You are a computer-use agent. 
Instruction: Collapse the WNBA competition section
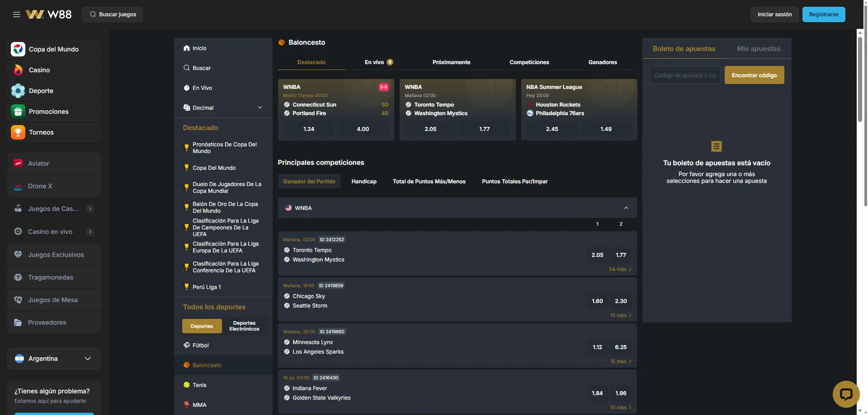pos(626,208)
